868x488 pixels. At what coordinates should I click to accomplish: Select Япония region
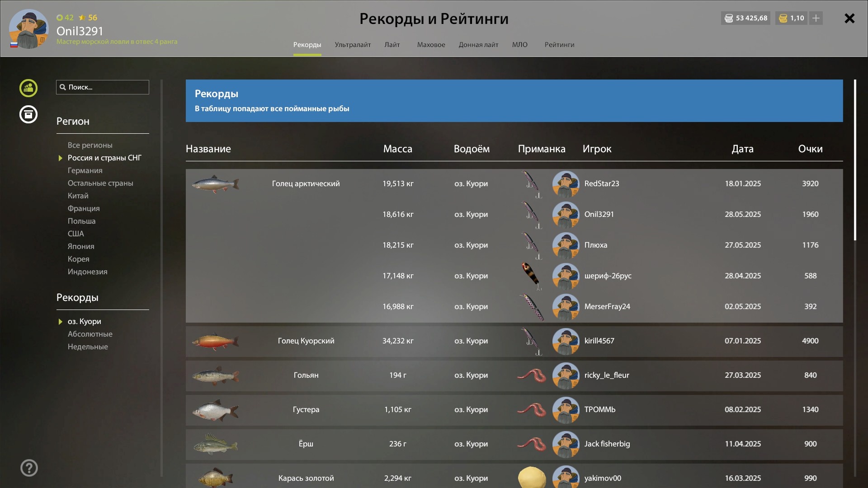pos(81,246)
